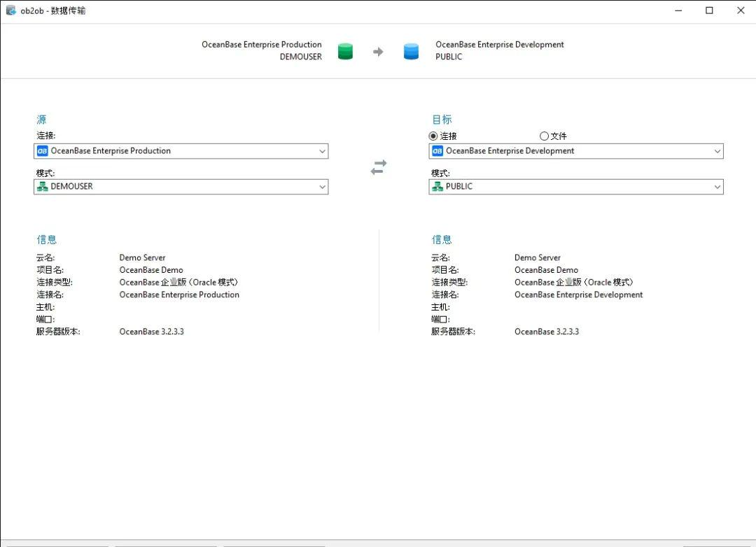
Task: Click the header text OceanBase Enterprise Development
Action: tap(500, 44)
